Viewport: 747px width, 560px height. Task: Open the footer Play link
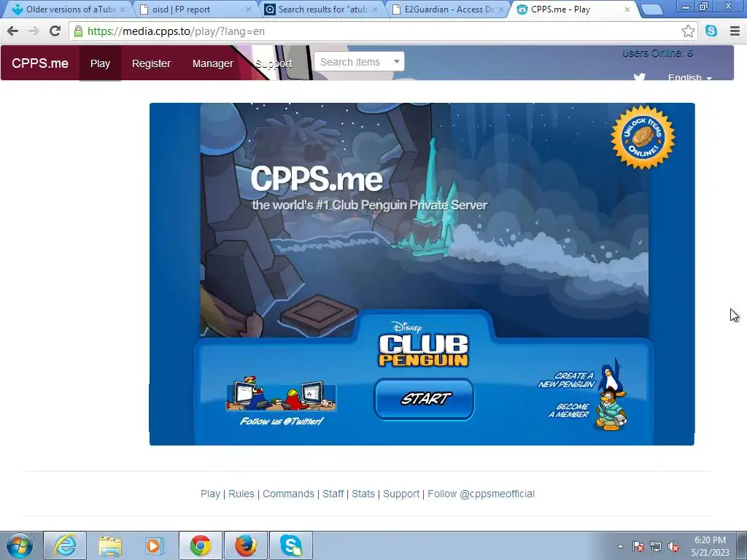[210, 494]
